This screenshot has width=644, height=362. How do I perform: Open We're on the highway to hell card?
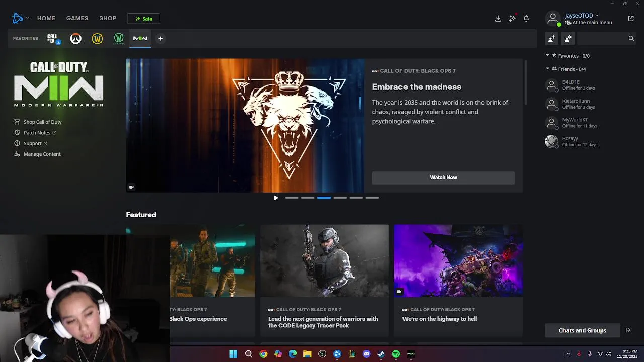pyautogui.click(x=458, y=281)
